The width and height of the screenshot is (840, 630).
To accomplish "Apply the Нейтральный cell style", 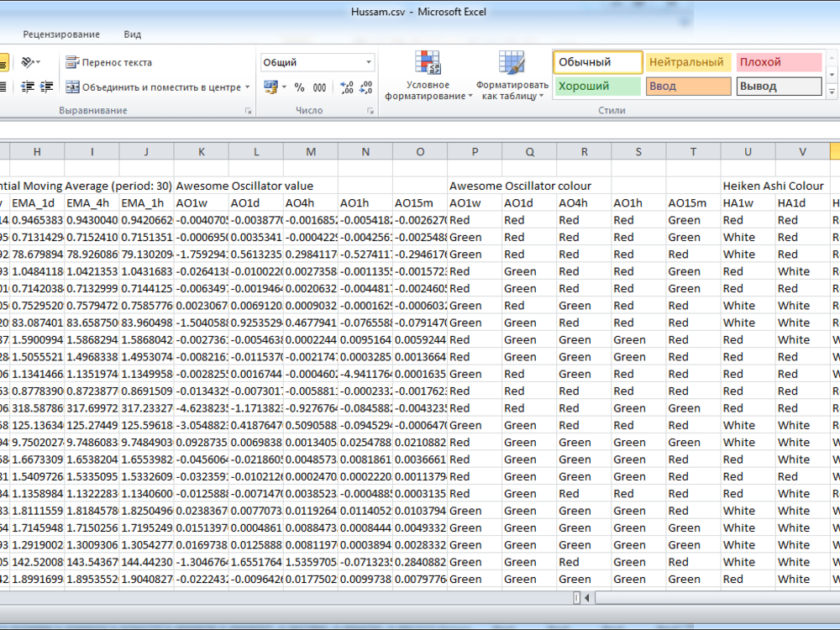I will 689,62.
